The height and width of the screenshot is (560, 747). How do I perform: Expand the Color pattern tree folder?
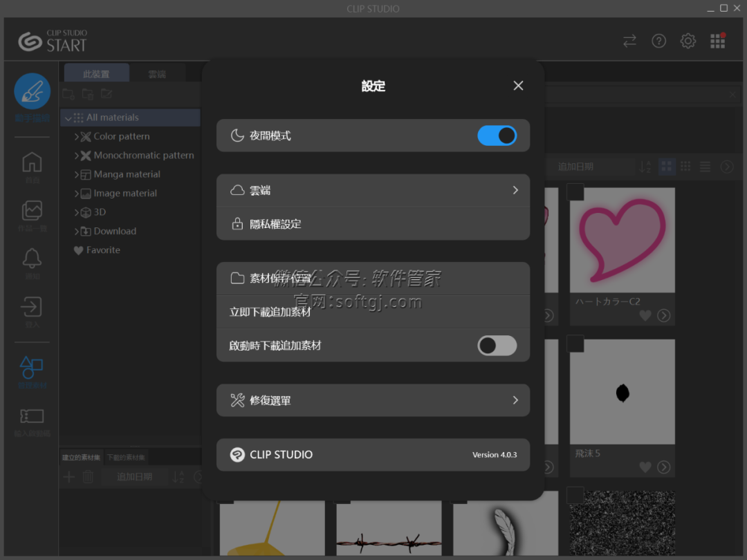click(77, 137)
